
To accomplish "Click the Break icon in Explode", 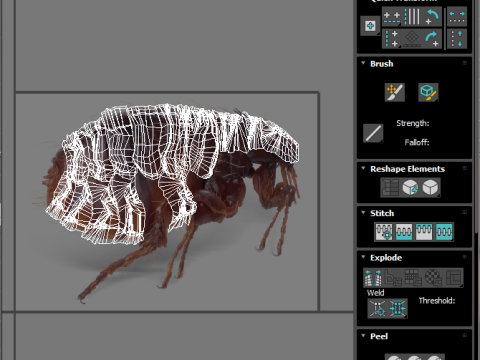I will (x=373, y=278).
